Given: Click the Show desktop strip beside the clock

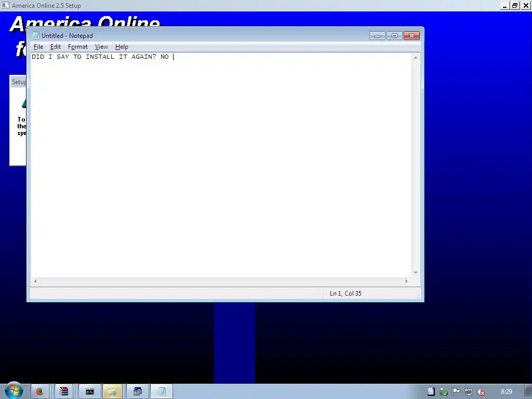Looking at the screenshot, I should tap(528, 392).
